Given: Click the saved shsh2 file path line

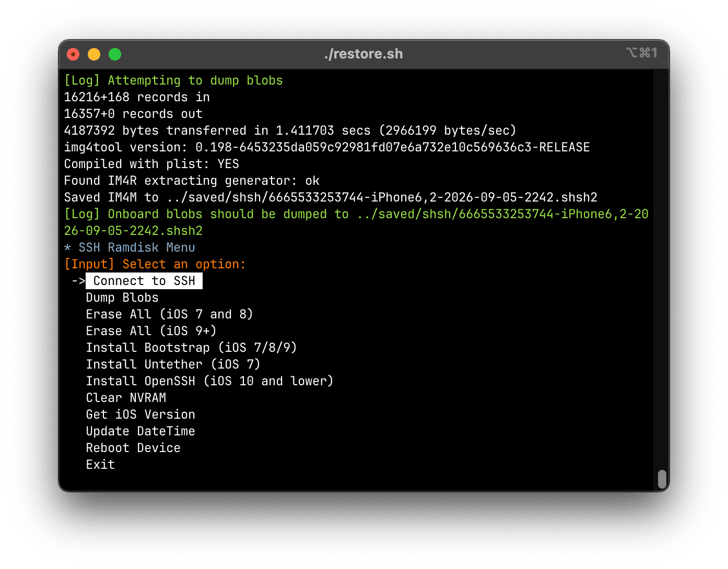Looking at the screenshot, I should point(331,197).
